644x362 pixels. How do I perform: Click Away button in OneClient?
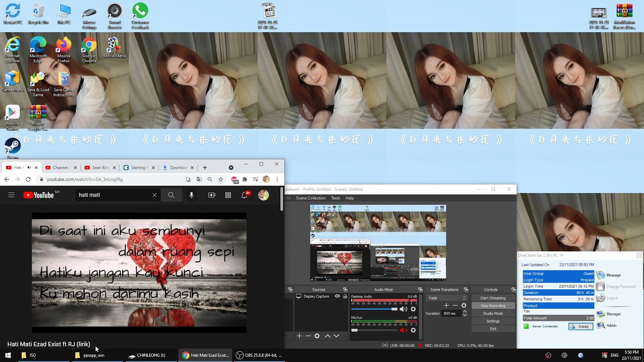point(581,326)
